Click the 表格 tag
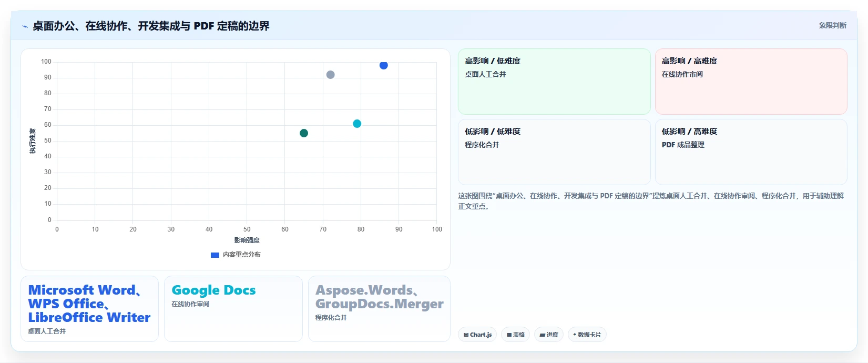The height and width of the screenshot is (363, 868). point(515,335)
